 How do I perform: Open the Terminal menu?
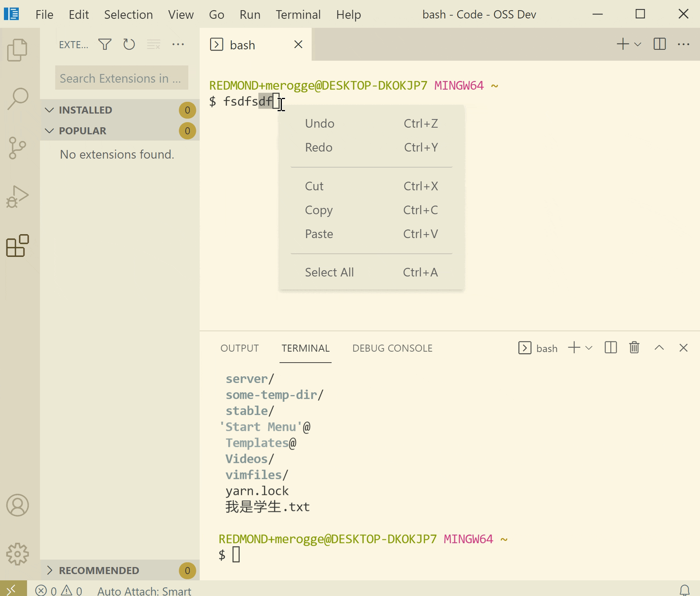click(x=298, y=14)
